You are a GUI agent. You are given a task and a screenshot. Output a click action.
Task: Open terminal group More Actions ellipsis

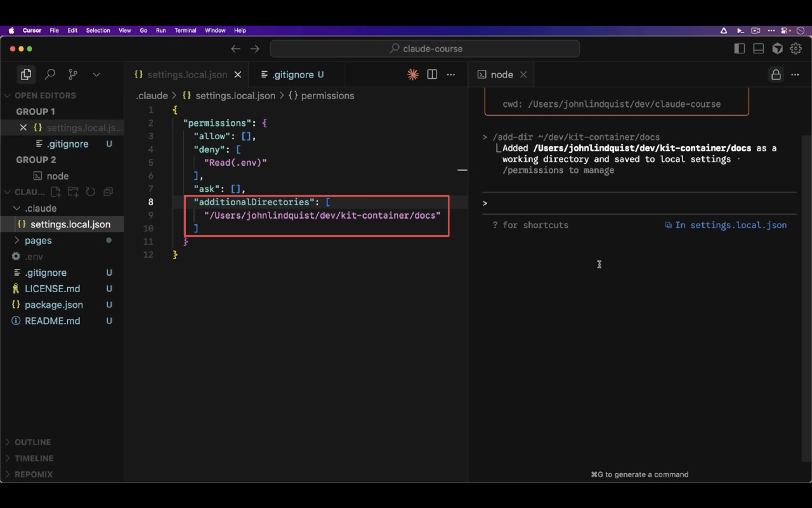[795, 75]
